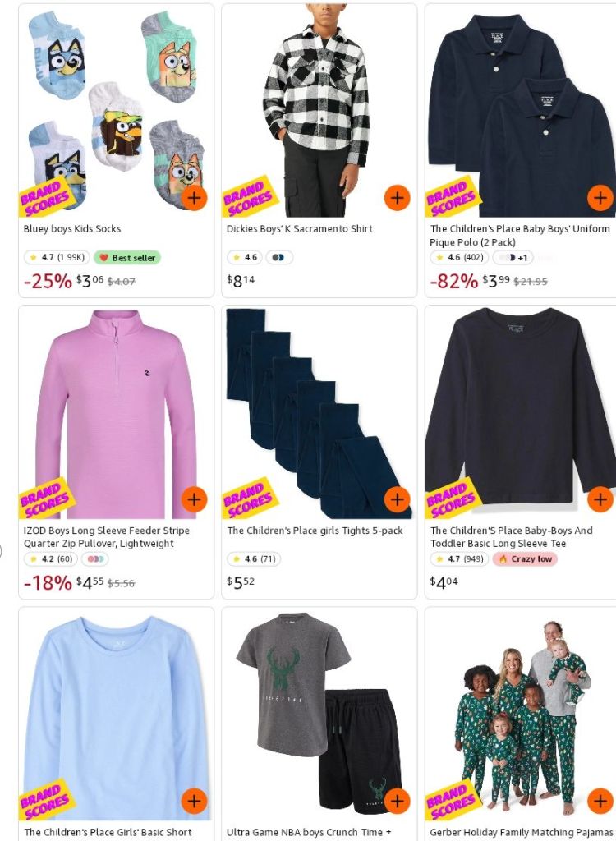The image size is (616, 841).
Task: Add IZOD Quarter Zip Pullover to cart
Action: 194,499
